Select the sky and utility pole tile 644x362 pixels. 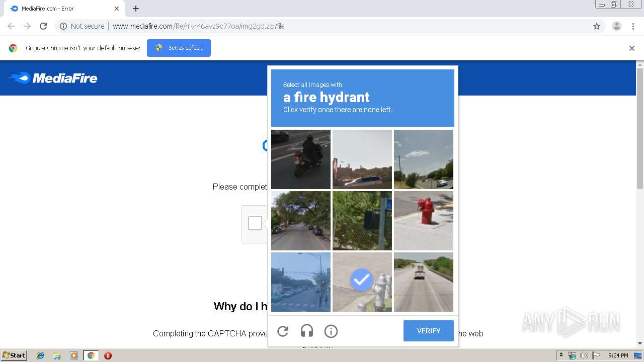[x=424, y=159]
